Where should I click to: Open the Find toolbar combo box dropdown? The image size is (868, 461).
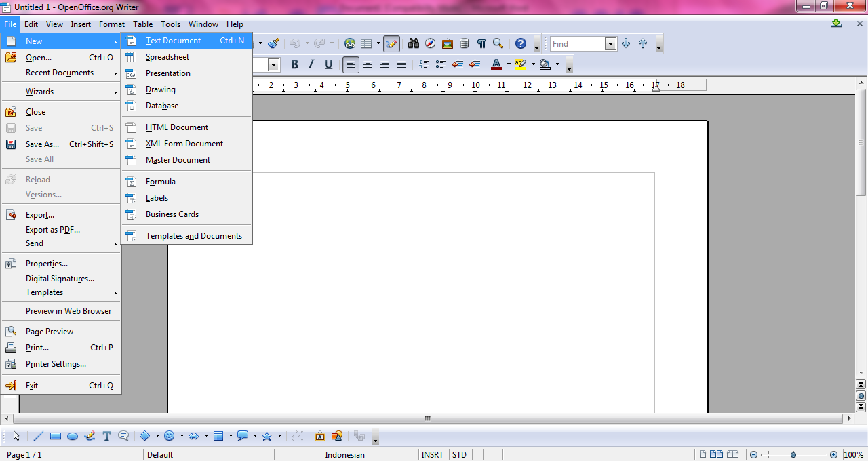pos(609,43)
